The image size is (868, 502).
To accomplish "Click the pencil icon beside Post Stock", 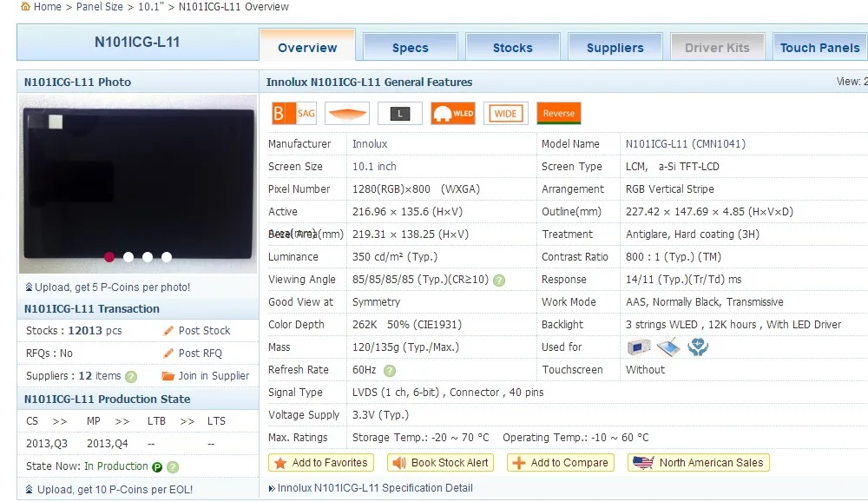I will tap(168, 331).
